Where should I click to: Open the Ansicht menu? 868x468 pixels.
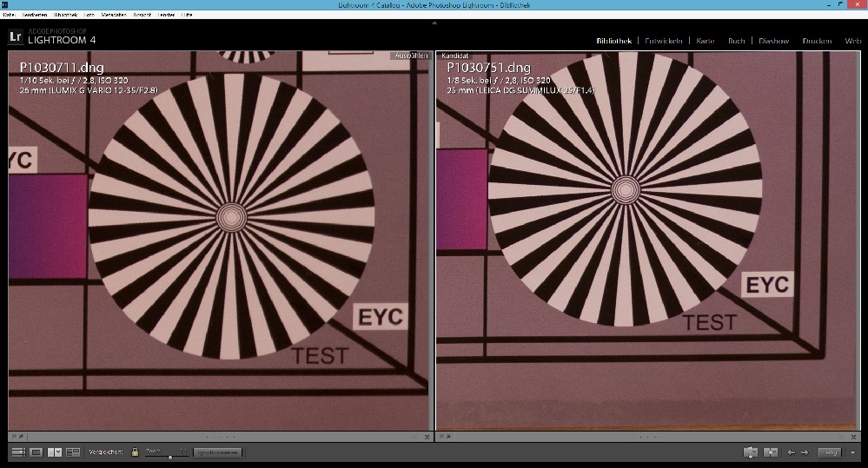142,15
